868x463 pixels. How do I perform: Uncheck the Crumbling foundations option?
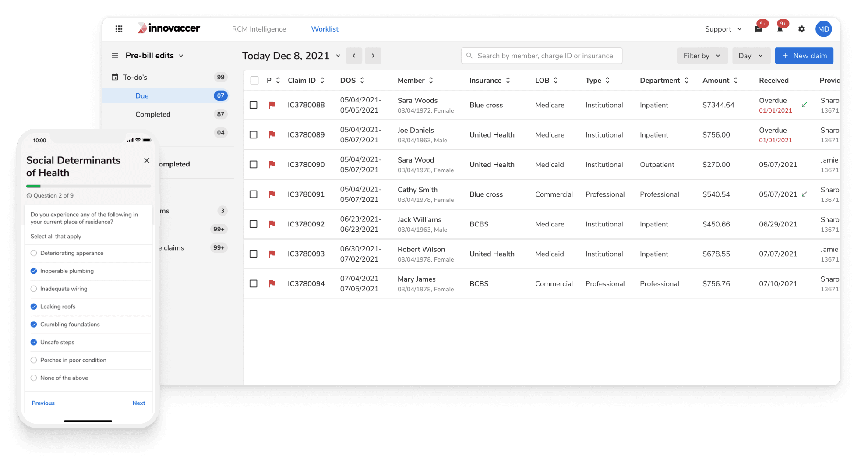tap(34, 325)
